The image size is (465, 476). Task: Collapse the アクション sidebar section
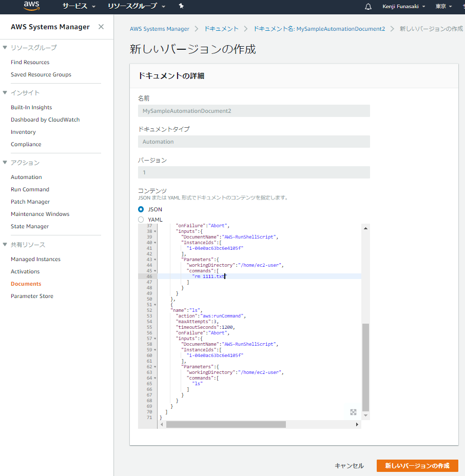coord(5,163)
